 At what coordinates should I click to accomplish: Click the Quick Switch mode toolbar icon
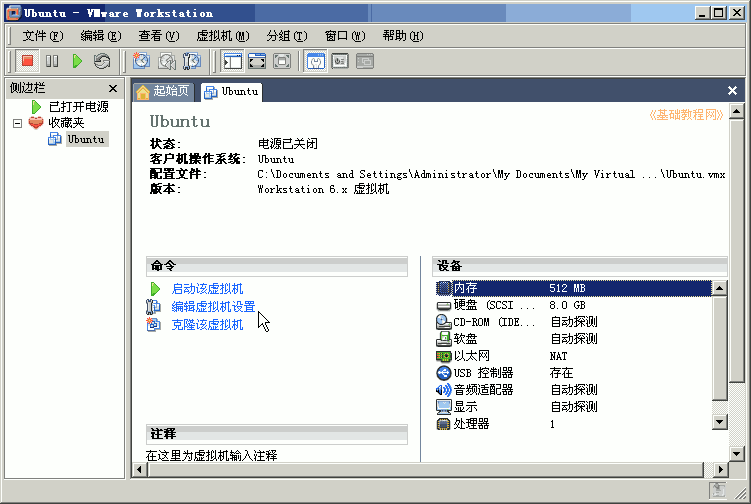point(282,61)
